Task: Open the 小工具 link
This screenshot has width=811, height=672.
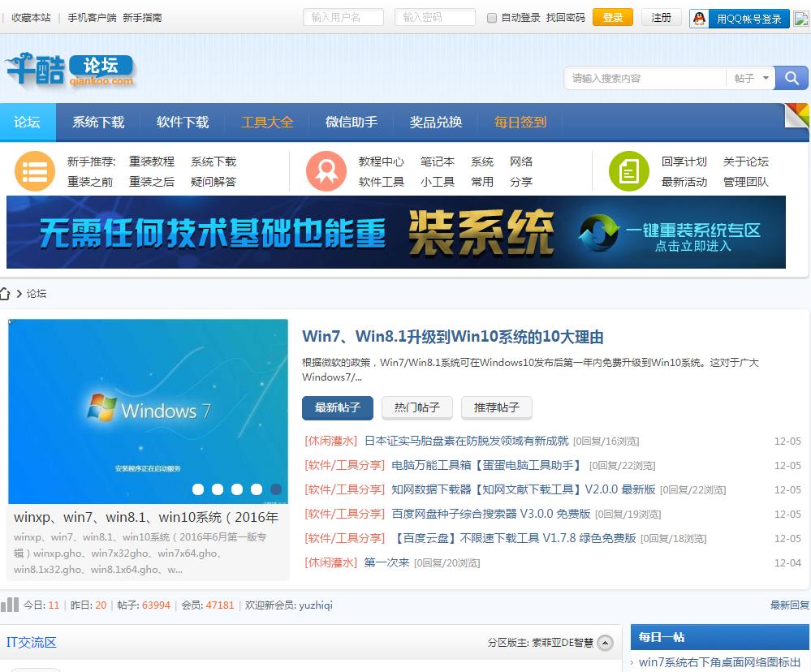Action: tap(437, 182)
